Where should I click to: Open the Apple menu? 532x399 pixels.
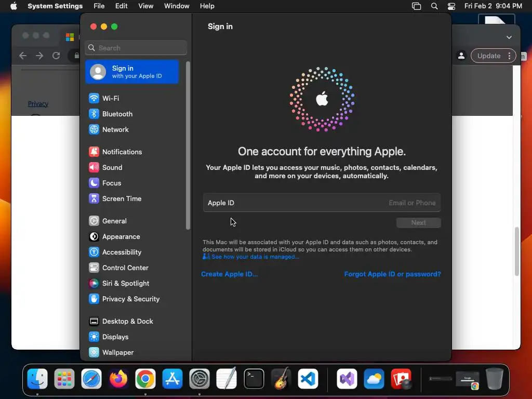point(14,6)
